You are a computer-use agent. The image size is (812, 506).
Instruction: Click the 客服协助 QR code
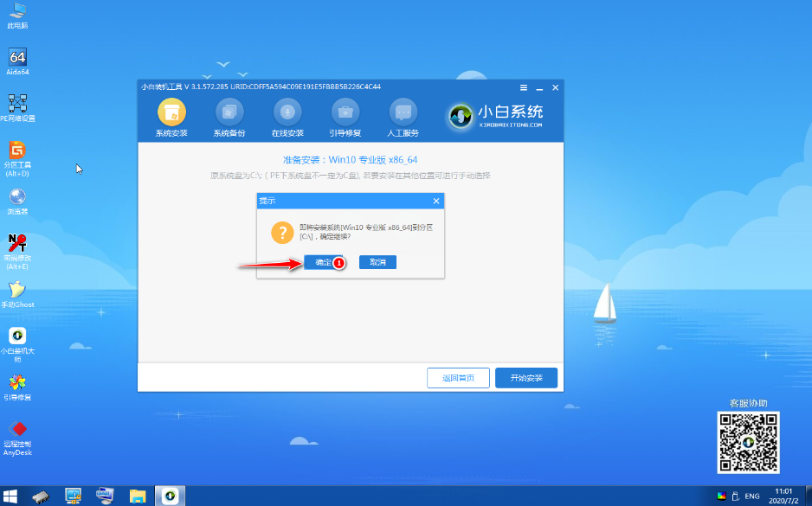pyautogui.click(x=748, y=442)
